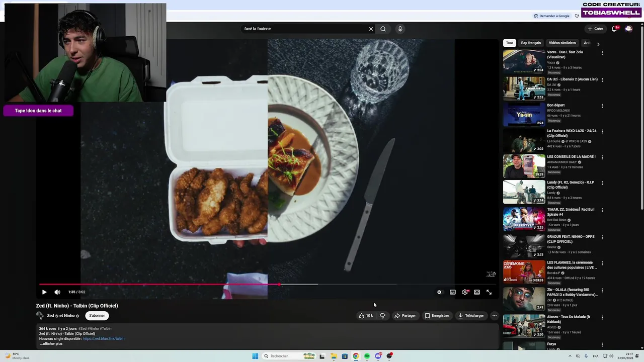The height and width of the screenshot is (362, 644).
Task: Open the Zkr - OLALA video title
Action: coord(572,292)
